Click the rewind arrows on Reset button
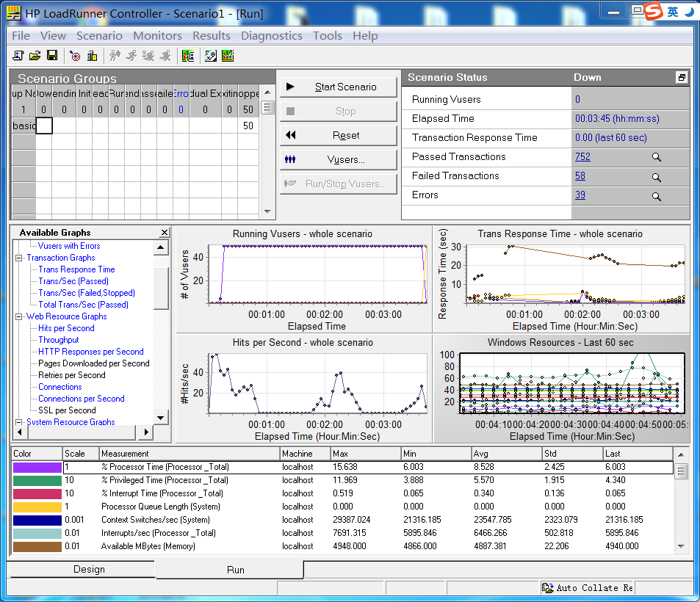Viewport: 700px width, 602px height. [x=291, y=135]
